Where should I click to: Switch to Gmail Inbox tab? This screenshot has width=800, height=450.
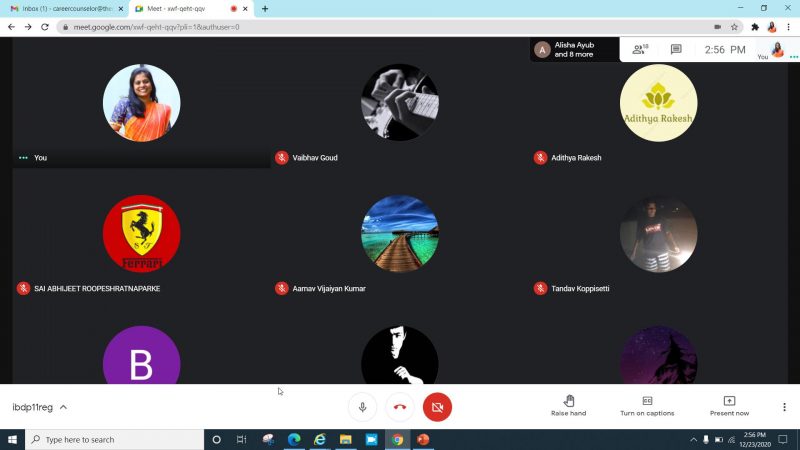(x=66, y=9)
